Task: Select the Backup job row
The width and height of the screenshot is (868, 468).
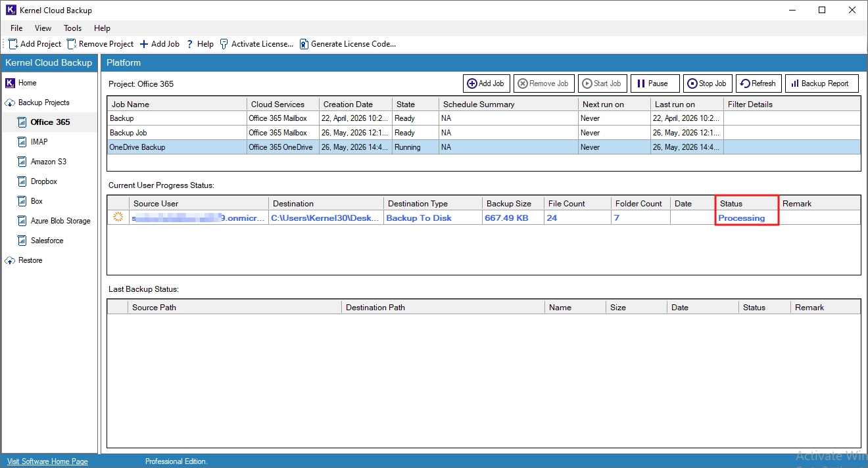Action: [483, 118]
